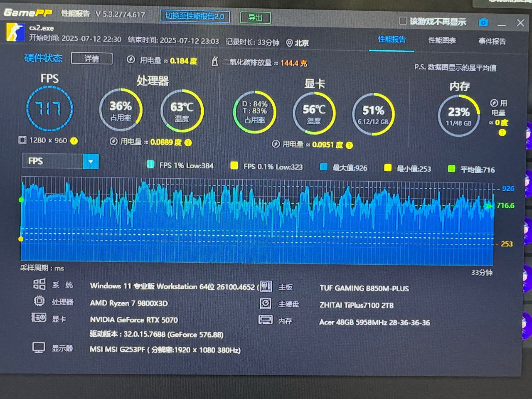Click the 主板 motherboard icon

click(x=266, y=286)
